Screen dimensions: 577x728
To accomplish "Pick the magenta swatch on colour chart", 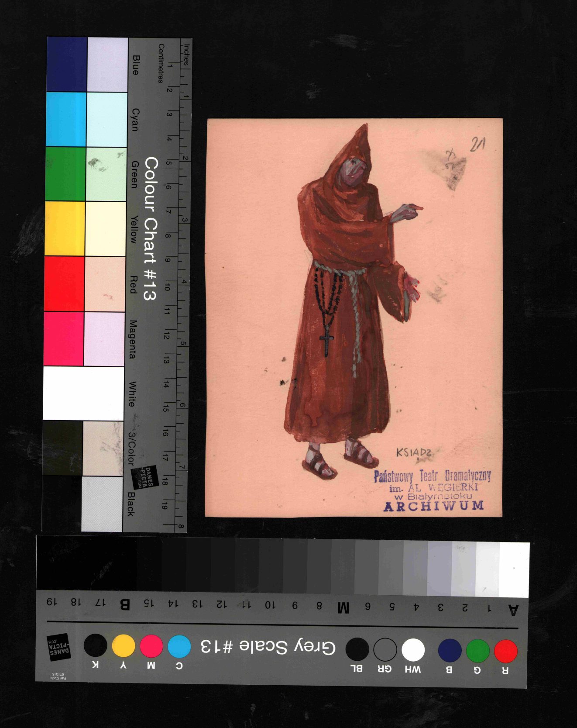I will point(63,338).
